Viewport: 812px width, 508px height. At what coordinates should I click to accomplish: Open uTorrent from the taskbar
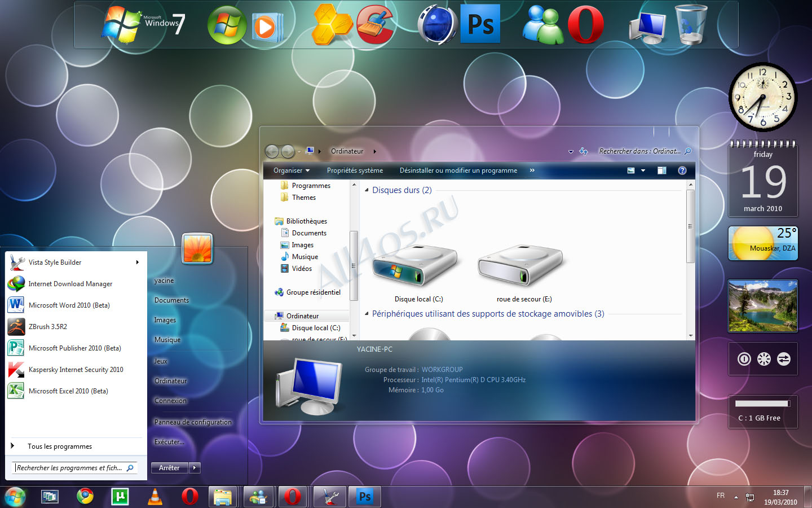coord(120,497)
